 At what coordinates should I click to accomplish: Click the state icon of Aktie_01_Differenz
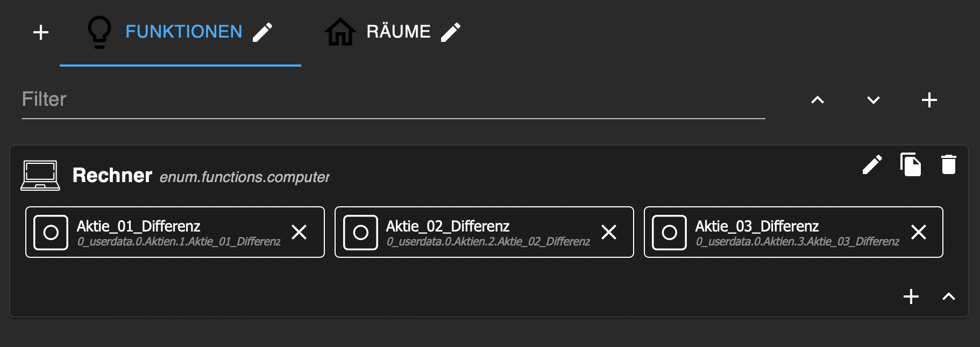pyautogui.click(x=51, y=233)
